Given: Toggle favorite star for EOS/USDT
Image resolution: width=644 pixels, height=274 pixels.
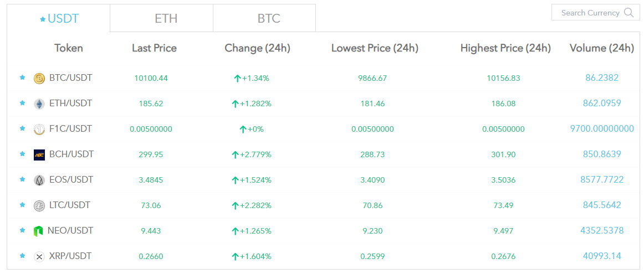Looking at the screenshot, I should [x=22, y=180].
